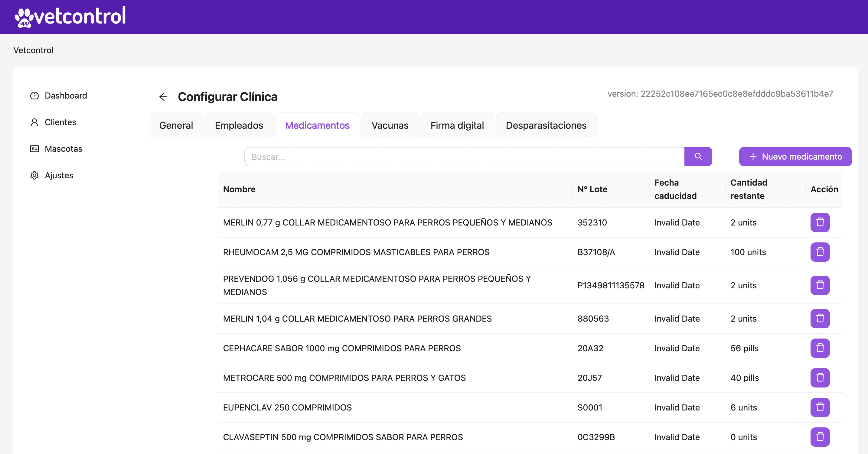Delete the METROCARE 500 mg row

820,378
